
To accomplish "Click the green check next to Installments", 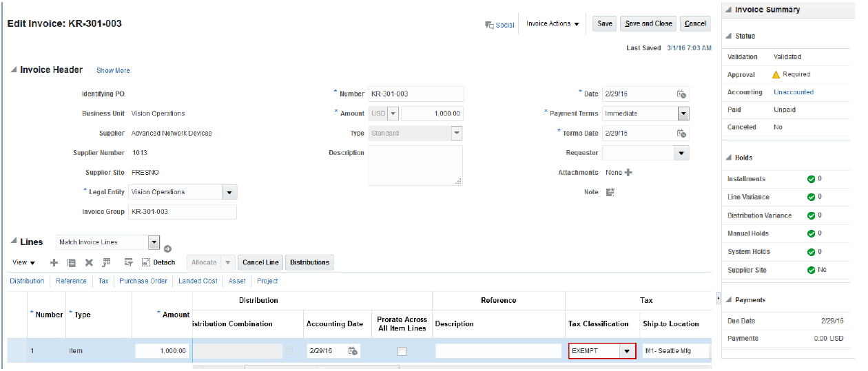I will tap(811, 179).
